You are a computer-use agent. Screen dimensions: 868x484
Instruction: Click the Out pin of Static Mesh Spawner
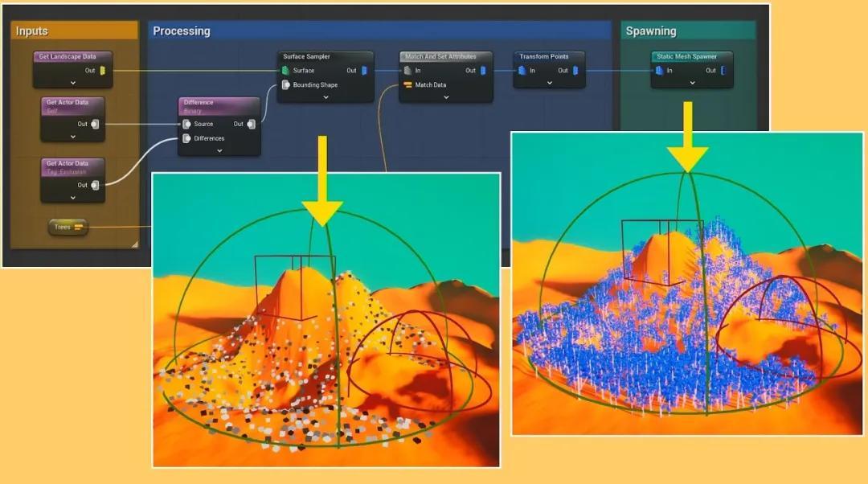723,71
